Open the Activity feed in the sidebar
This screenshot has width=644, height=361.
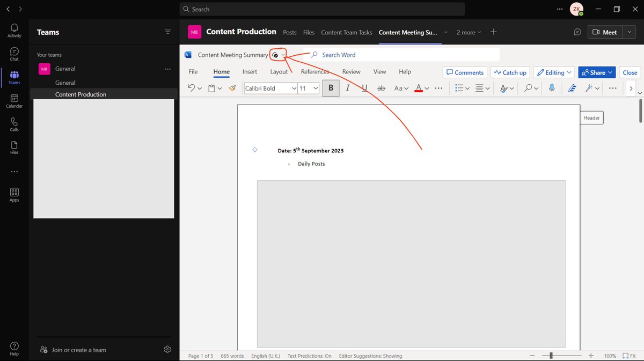14,31
